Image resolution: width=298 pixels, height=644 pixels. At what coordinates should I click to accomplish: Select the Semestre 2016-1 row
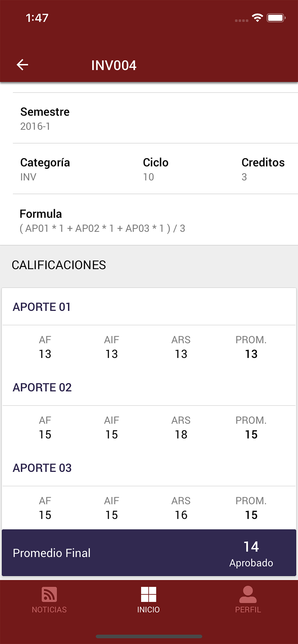tap(155, 118)
